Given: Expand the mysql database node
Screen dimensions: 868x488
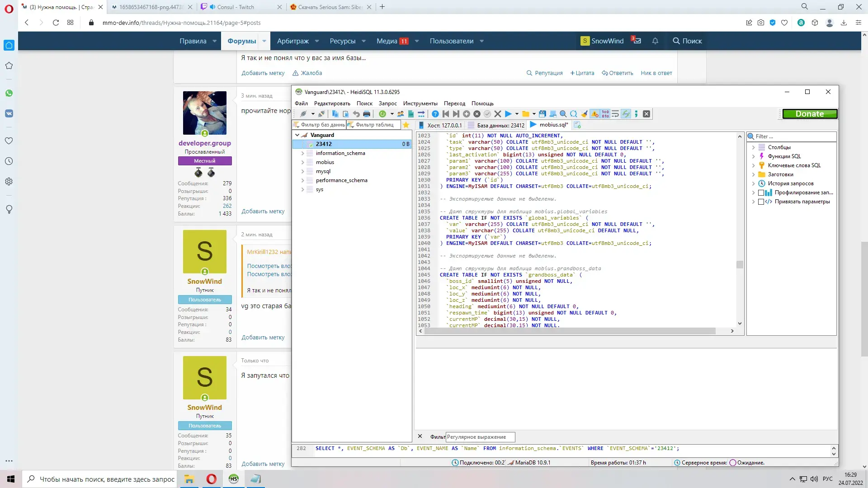Looking at the screenshot, I should click(x=302, y=171).
